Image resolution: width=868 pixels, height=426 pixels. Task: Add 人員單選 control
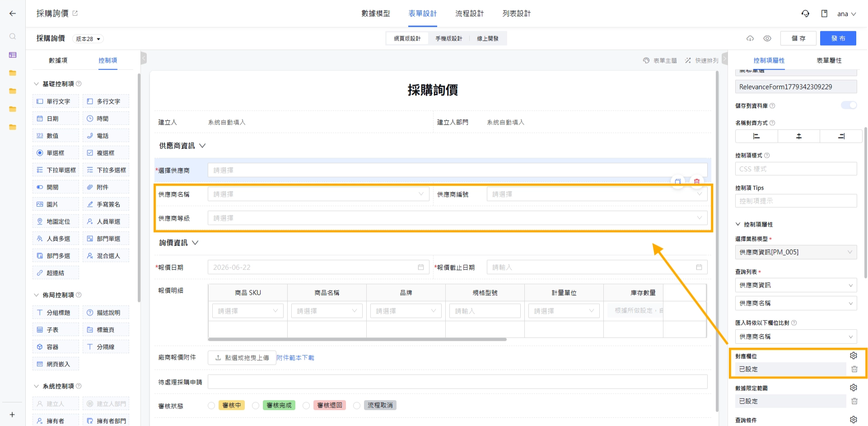click(106, 222)
